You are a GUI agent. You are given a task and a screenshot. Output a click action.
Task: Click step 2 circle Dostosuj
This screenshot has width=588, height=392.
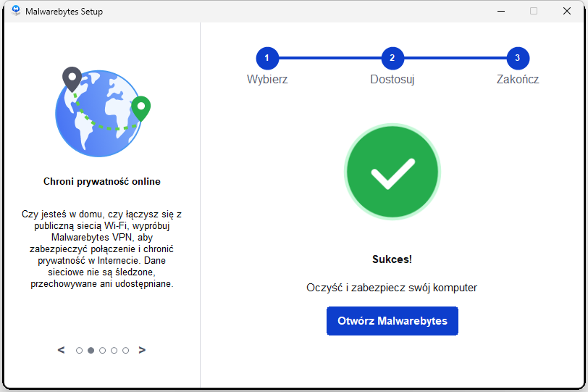[x=392, y=58]
